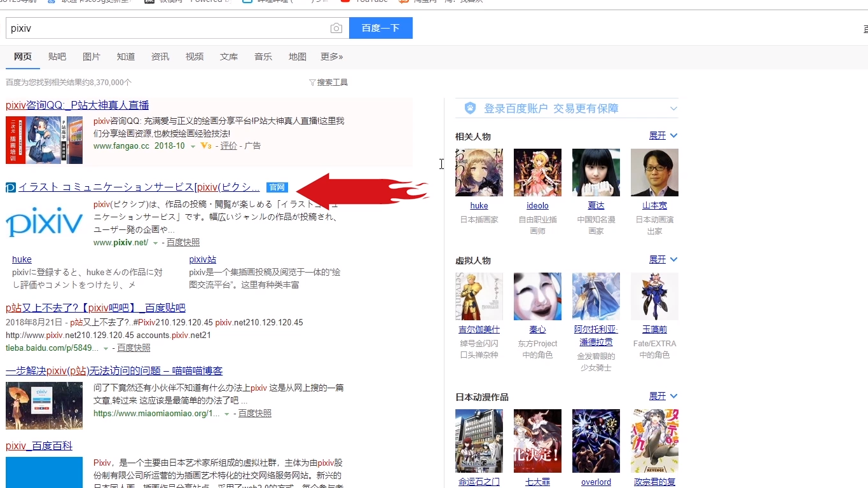Open the huke name link in 相关人物
The width and height of the screenshot is (868, 488).
click(479, 206)
